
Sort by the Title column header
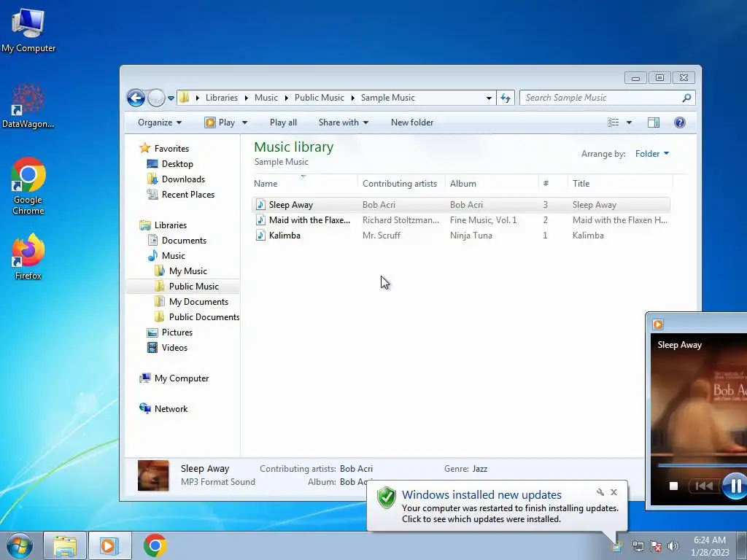tap(620, 183)
